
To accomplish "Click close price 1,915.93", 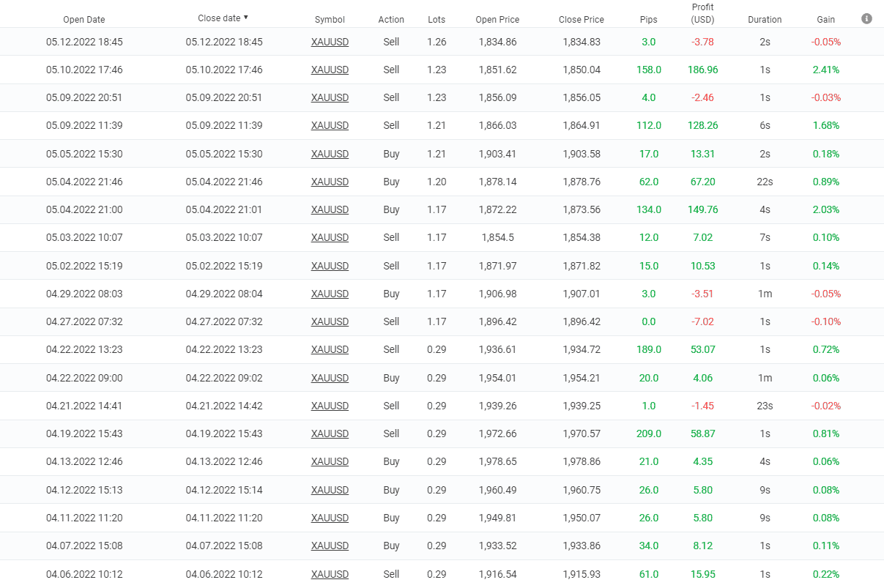I will tap(582, 574).
